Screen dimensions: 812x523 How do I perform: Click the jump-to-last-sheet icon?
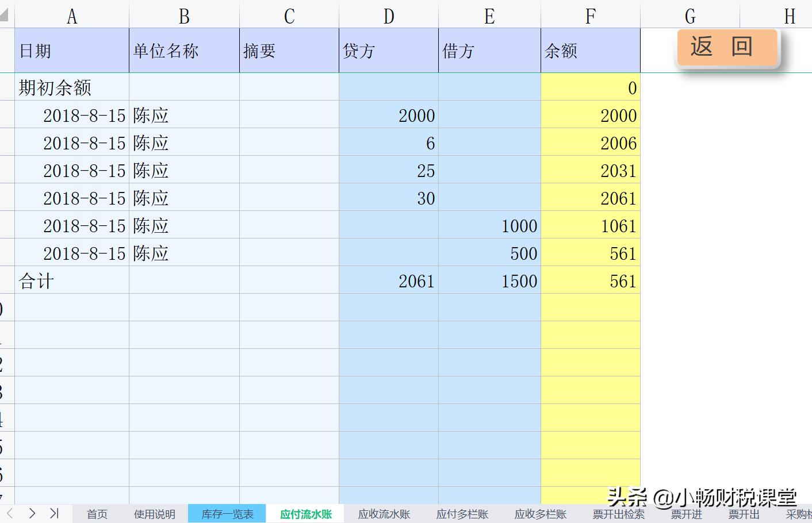coord(55,514)
